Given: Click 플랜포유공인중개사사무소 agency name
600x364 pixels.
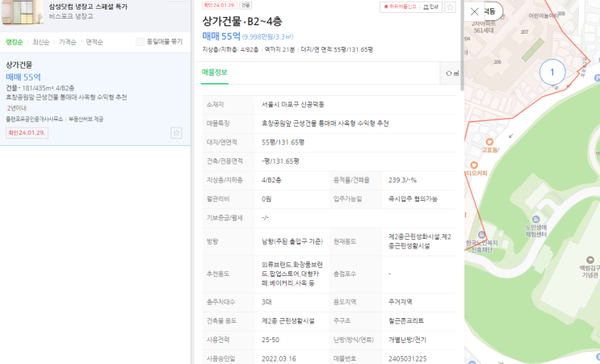Looking at the screenshot, I should click(34, 119).
